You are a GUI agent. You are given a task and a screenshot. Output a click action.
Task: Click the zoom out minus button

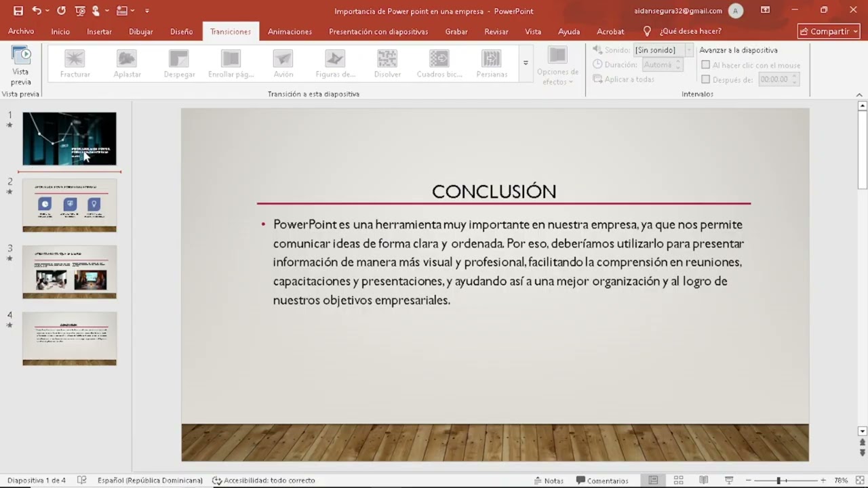coord(749,481)
